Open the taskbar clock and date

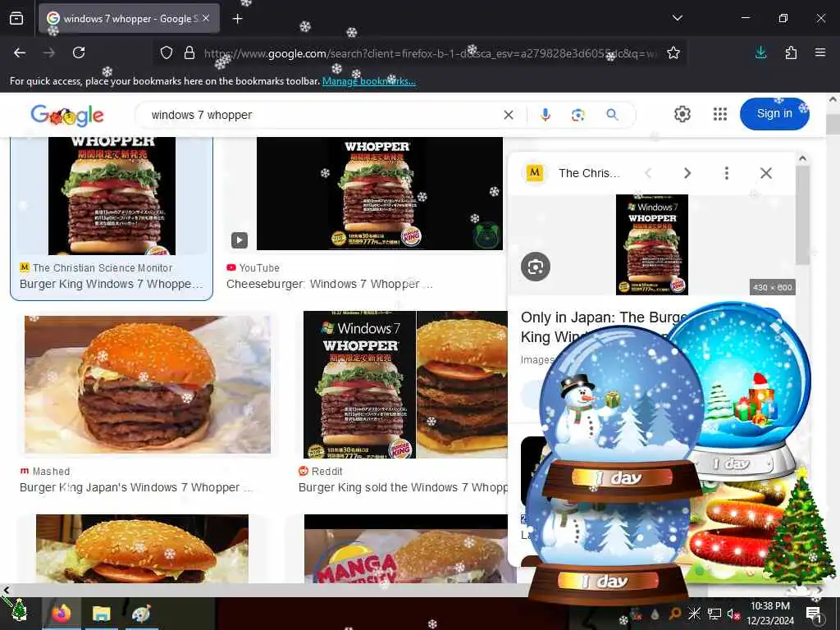point(769,614)
